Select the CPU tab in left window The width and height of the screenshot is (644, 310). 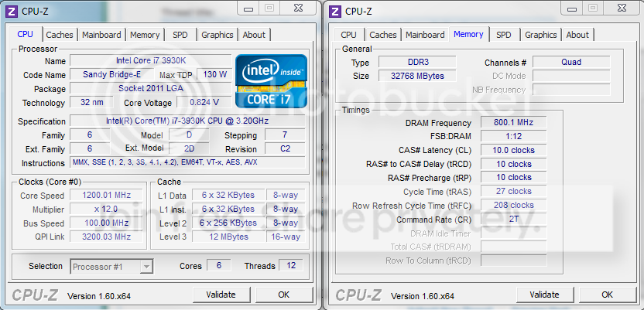[x=26, y=34]
